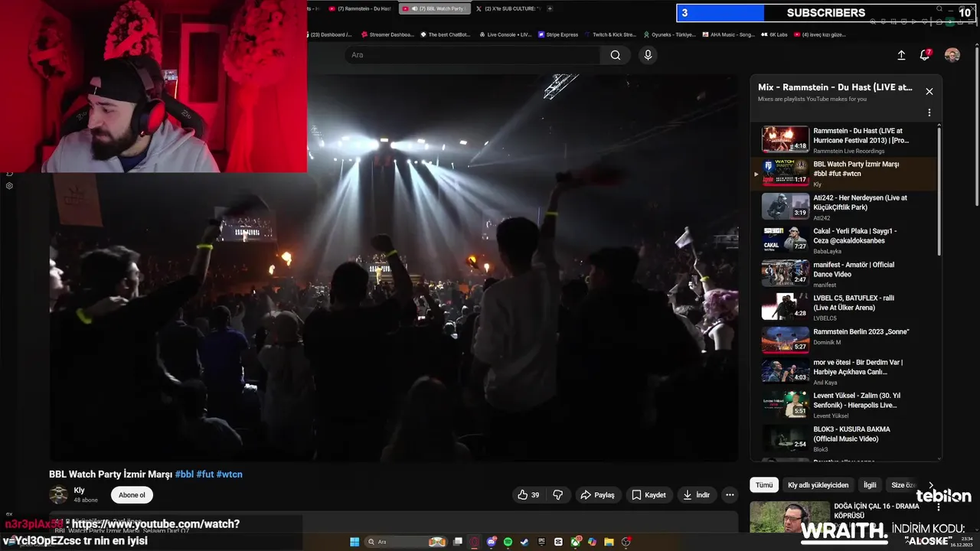Viewport: 980px width, 551px height.
Task: Click the #fut hashtag
Action: point(205,474)
